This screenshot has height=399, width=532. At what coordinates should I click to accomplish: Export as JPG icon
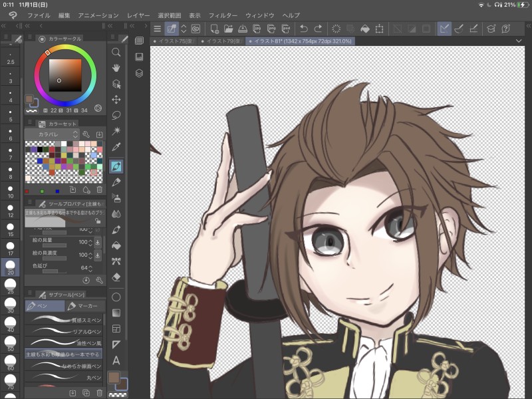[257, 29]
